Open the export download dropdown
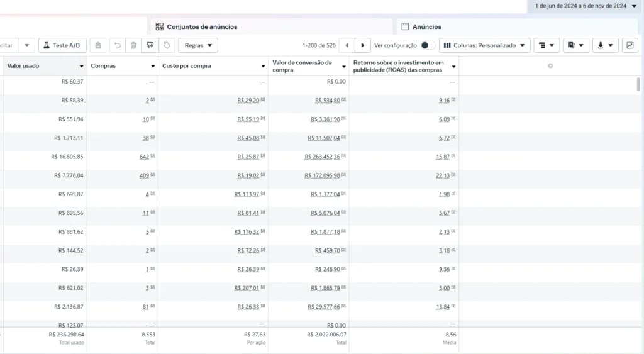This screenshot has height=354, width=644. tap(606, 45)
